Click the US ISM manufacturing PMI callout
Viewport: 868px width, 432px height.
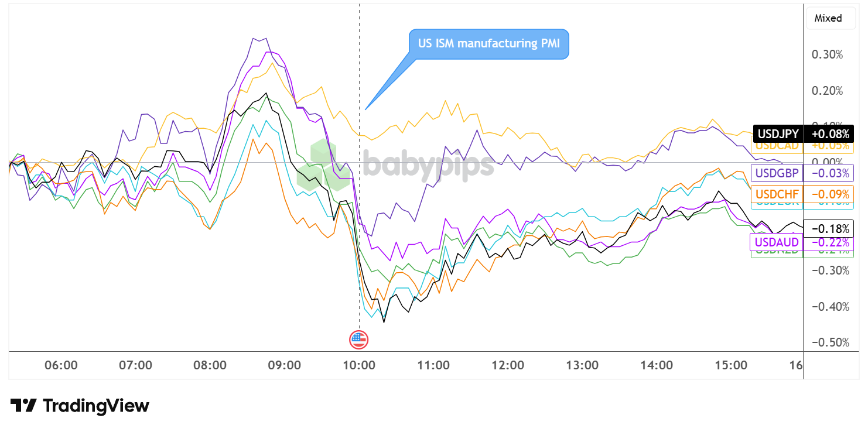click(x=488, y=44)
